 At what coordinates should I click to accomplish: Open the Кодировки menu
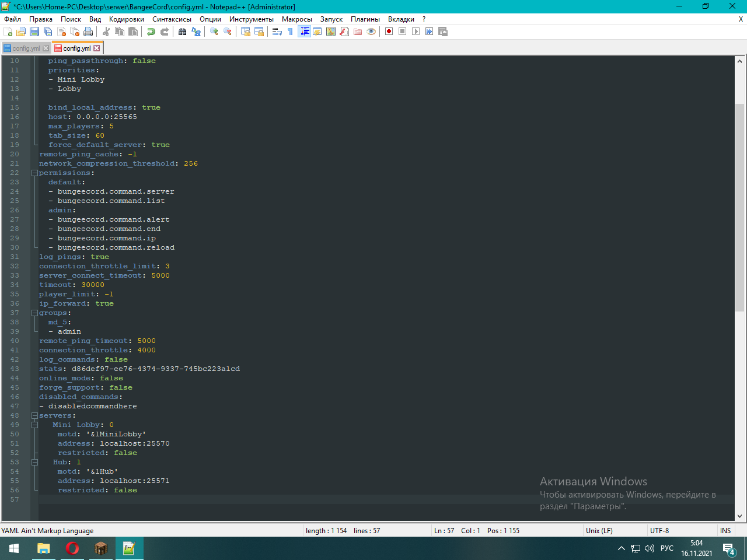(x=127, y=19)
